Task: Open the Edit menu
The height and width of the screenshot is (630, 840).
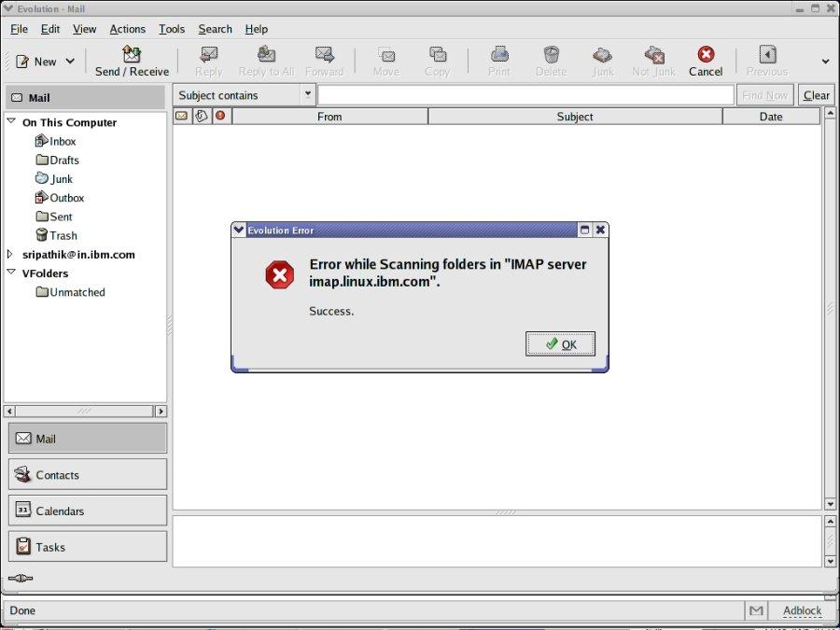Action: tap(50, 29)
